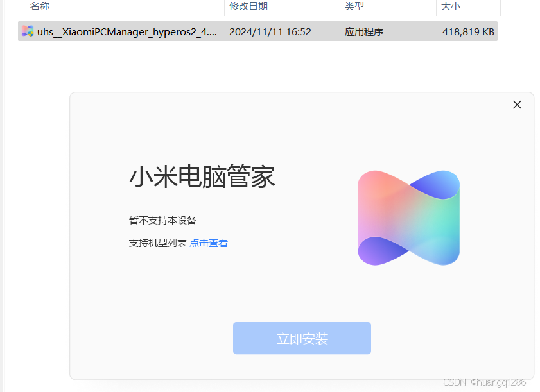The image size is (540, 392).
Task: Sort files by 修改日期 column header
Action: coord(248,6)
